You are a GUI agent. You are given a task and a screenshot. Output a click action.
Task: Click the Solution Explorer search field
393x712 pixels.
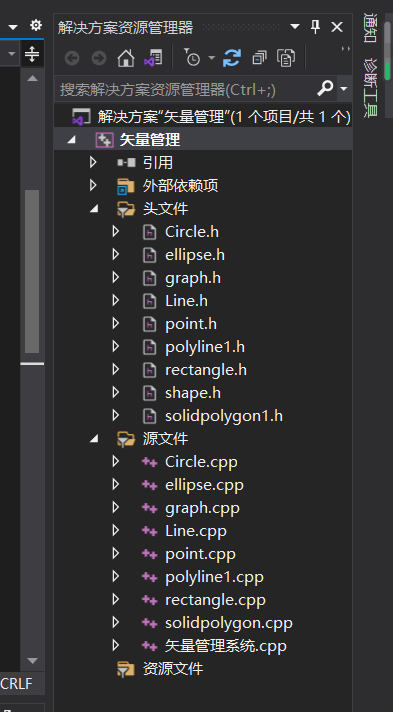pos(185,89)
